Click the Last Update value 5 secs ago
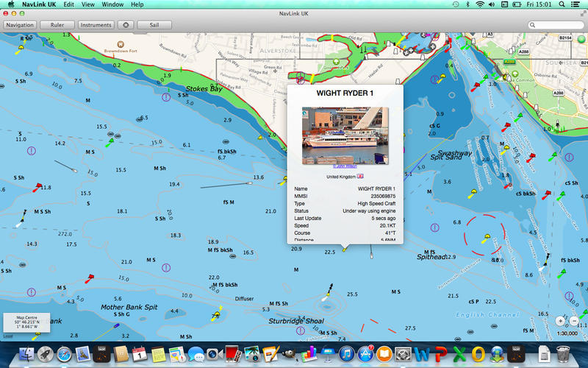Viewport: 588px width, 368px height. click(x=384, y=218)
